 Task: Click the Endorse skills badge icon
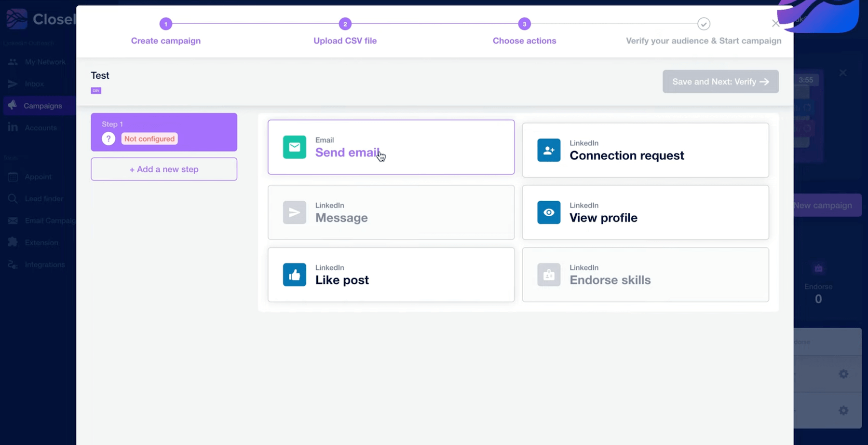pyautogui.click(x=548, y=275)
